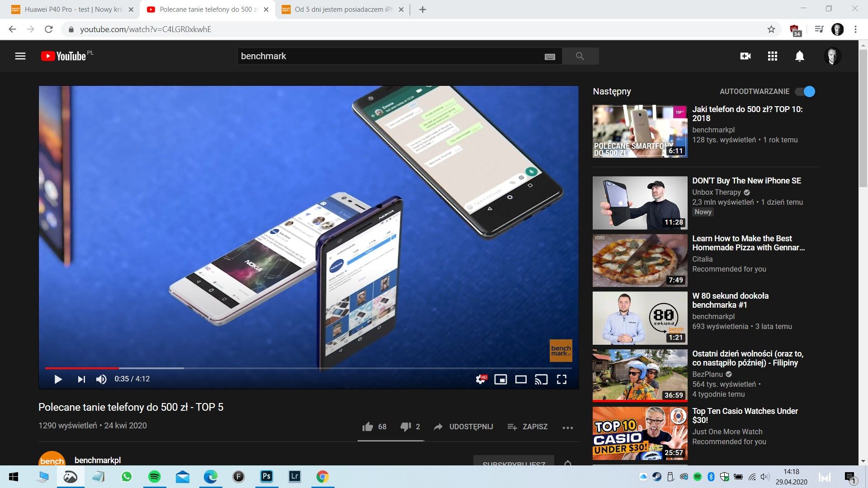Close the Huawei P40 Pro tab
Viewport: 868px width, 488px height.
[131, 9]
